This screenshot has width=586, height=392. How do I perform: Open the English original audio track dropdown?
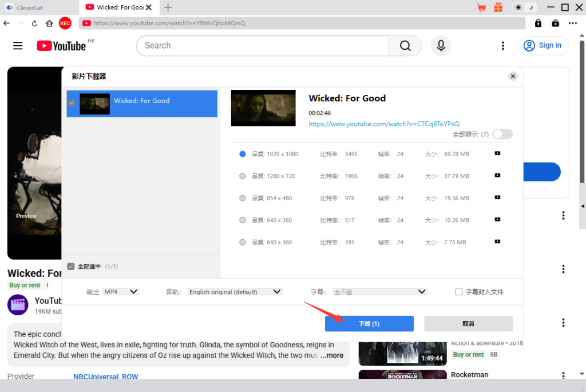tap(235, 291)
